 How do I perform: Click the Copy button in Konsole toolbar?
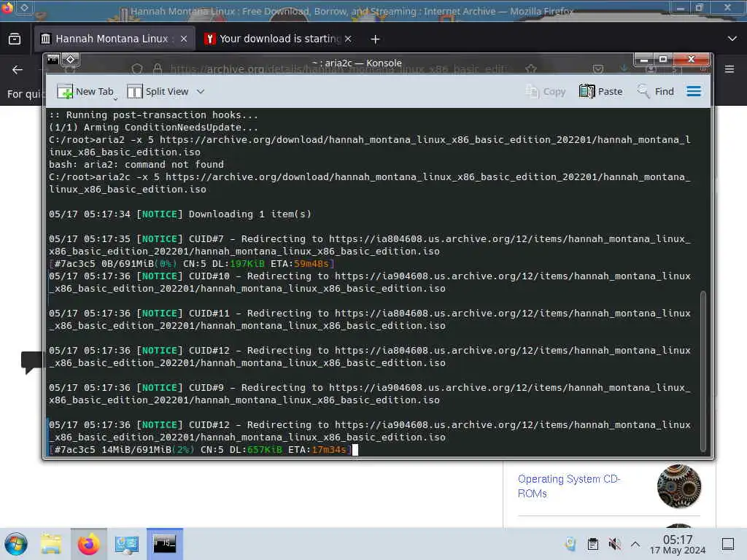(x=545, y=91)
